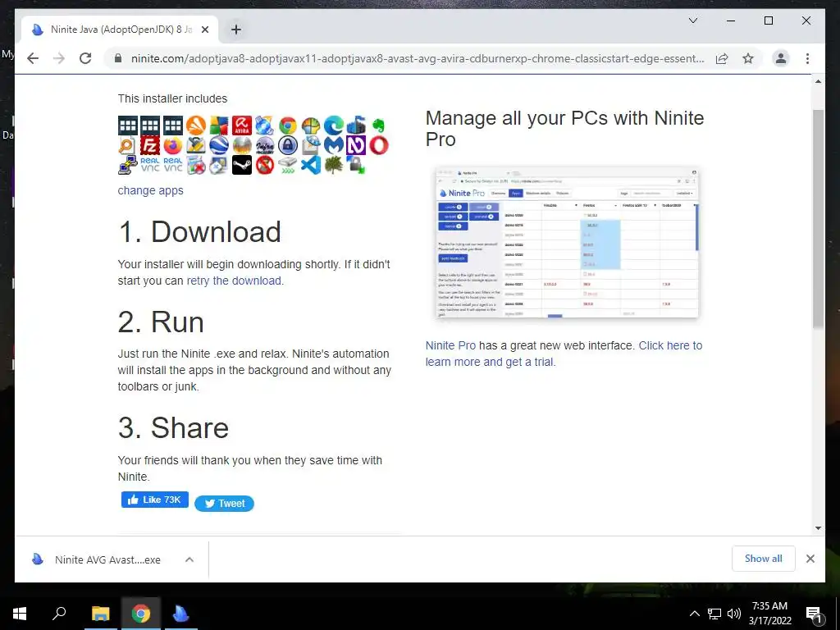The image size is (840, 630).
Task: Click retry the download link
Action: [x=234, y=281]
